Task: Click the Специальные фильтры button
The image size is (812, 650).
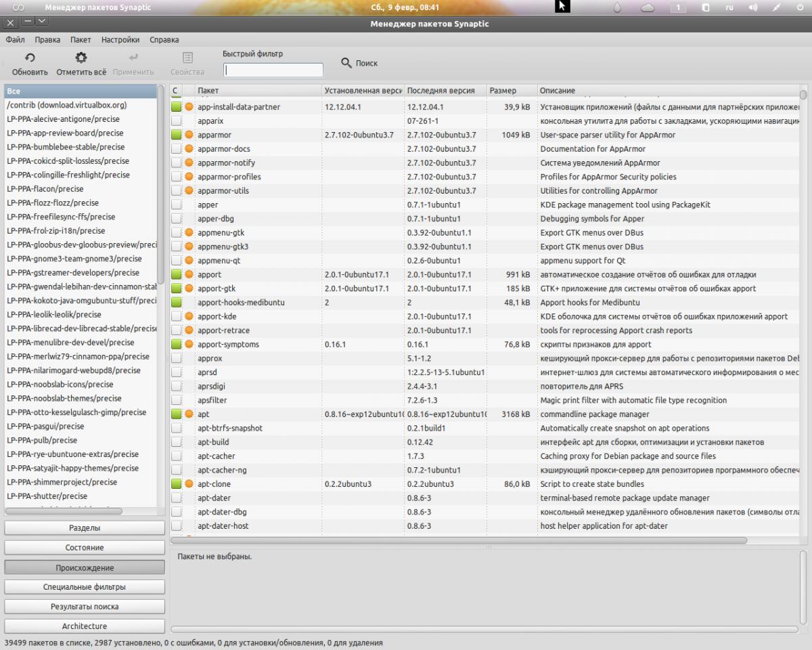Action: point(85,587)
